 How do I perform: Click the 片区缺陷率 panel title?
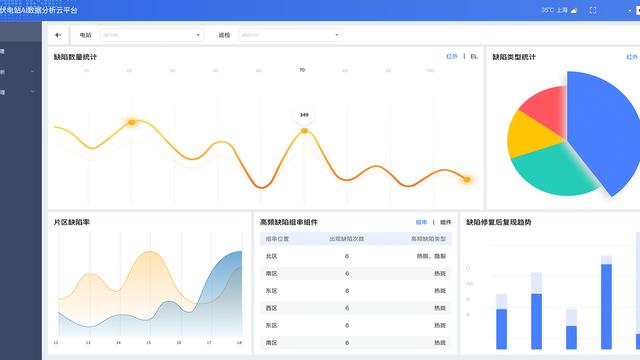tap(72, 222)
